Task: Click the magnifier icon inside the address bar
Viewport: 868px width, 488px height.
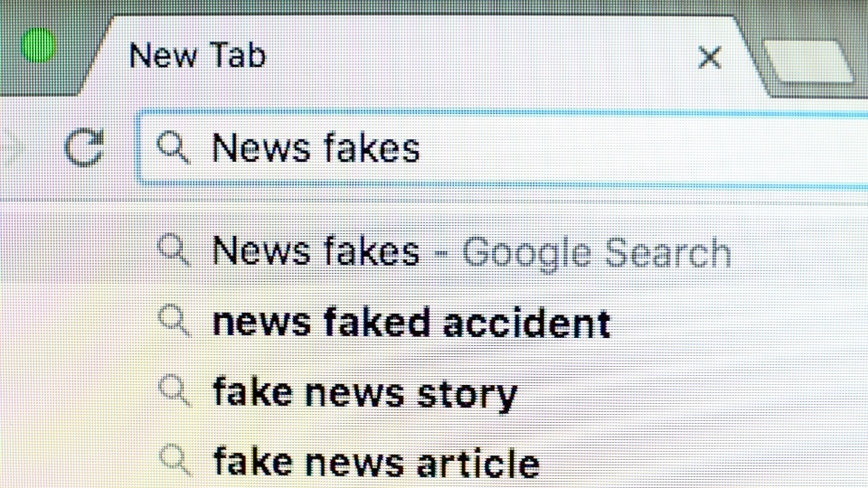Action: [x=173, y=145]
